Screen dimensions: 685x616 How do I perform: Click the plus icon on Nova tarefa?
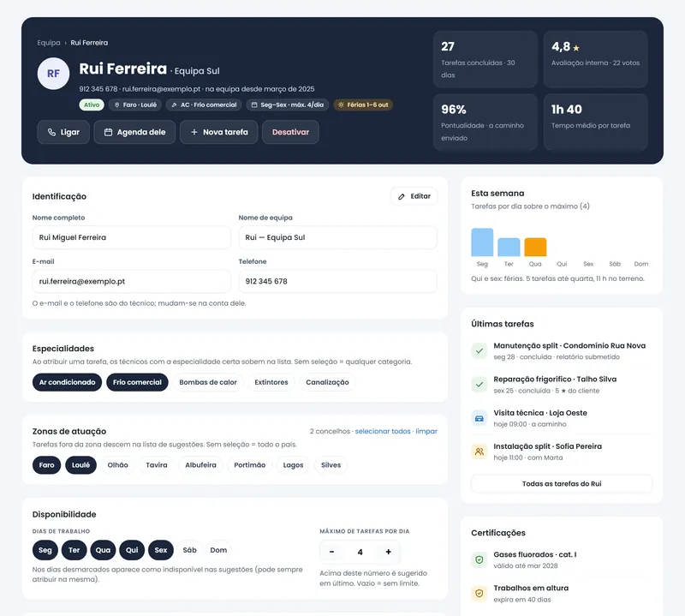(194, 132)
